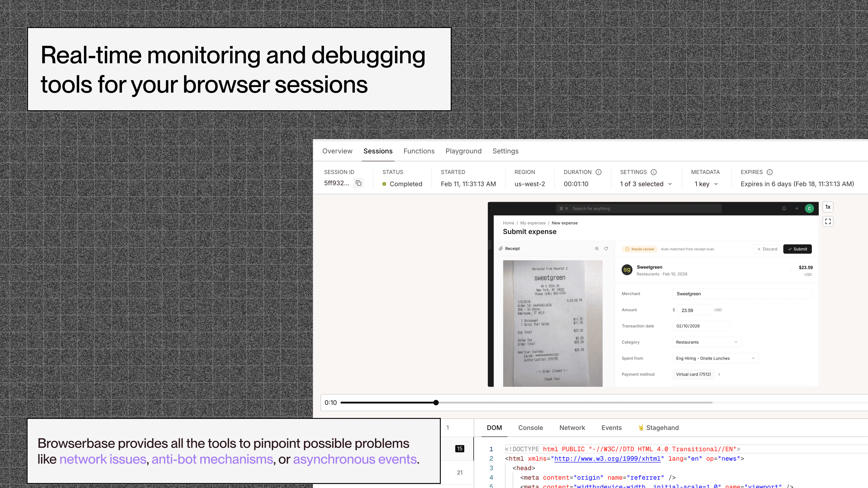Image resolution: width=868 pixels, height=488 pixels.
Task: Toggle the 1x playback speed button
Action: coord(828,207)
